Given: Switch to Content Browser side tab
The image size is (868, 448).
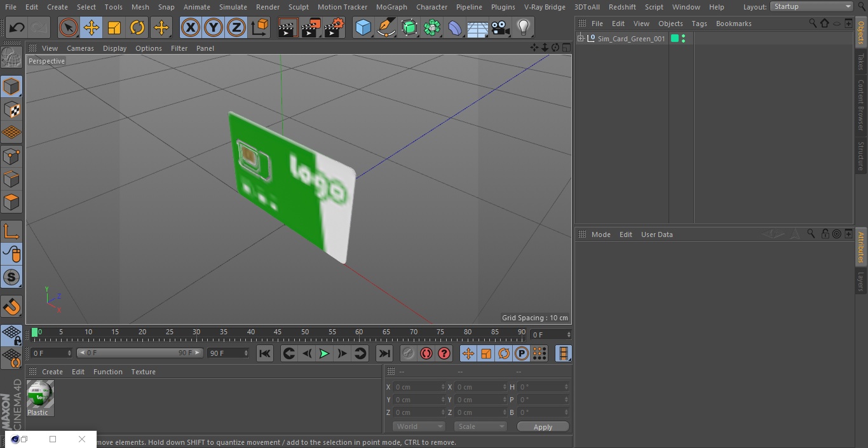Looking at the screenshot, I should (x=861, y=105).
